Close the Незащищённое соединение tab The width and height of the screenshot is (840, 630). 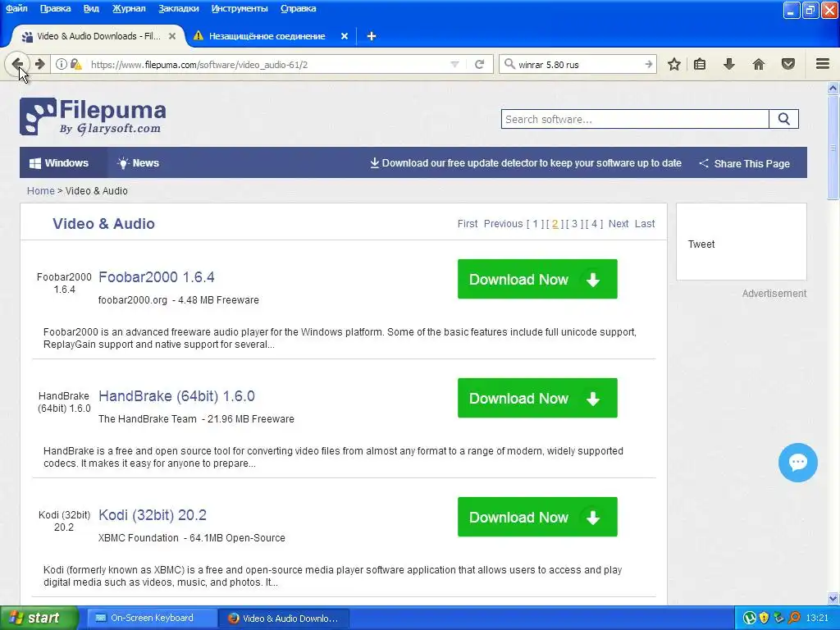coord(345,36)
